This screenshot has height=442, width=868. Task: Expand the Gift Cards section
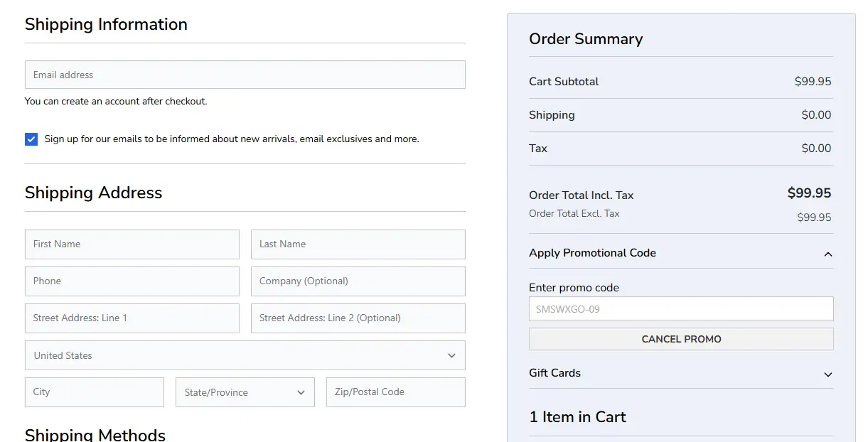coord(827,374)
